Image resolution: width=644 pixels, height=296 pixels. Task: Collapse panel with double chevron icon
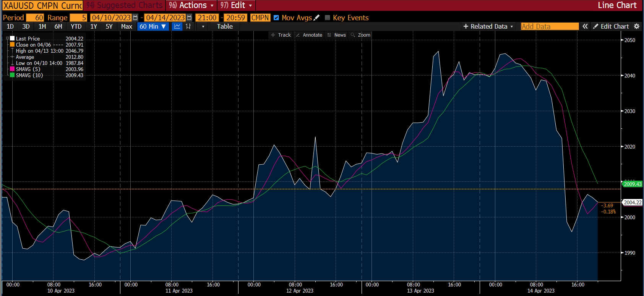[x=585, y=26]
